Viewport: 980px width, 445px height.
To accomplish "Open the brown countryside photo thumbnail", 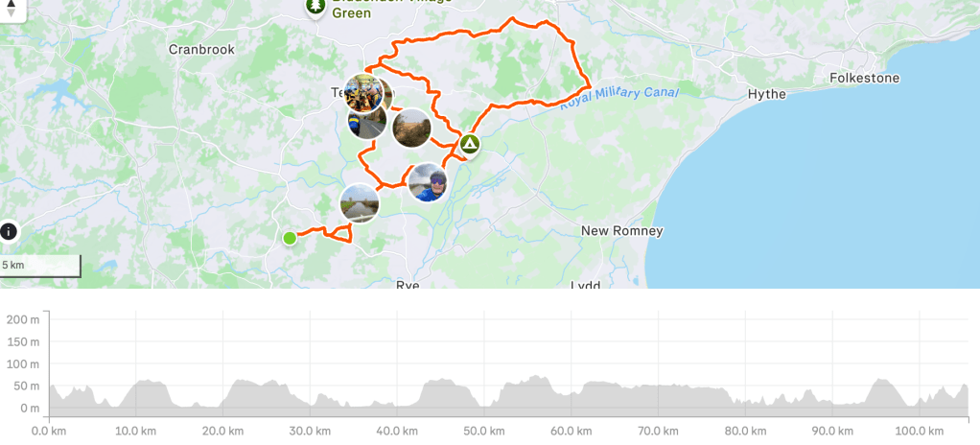I will click(411, 128).
